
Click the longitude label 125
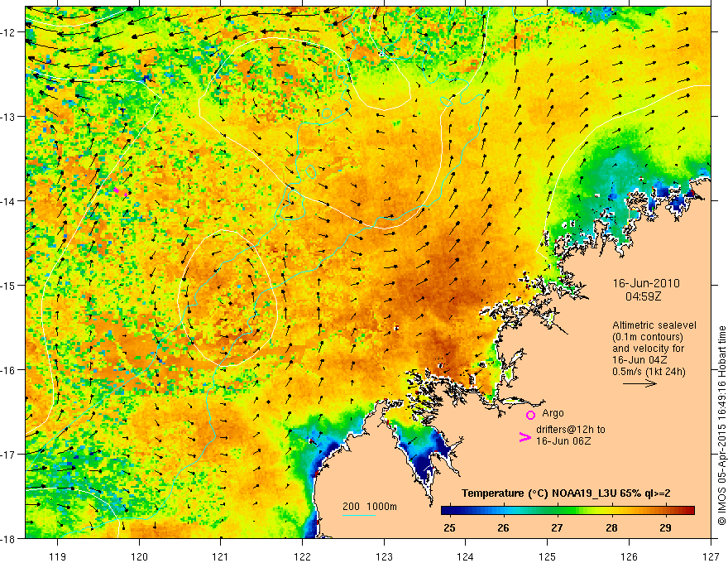click(x=548, y=557)
